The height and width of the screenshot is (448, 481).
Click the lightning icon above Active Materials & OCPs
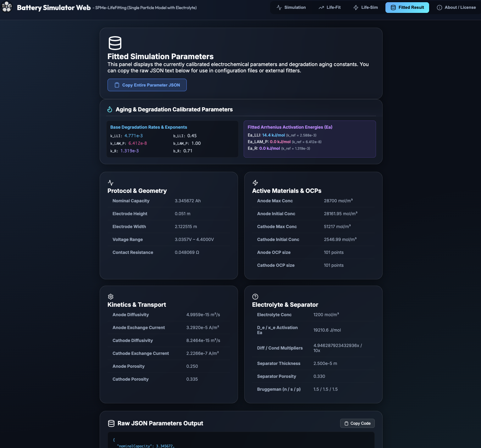tap(255, 183)
